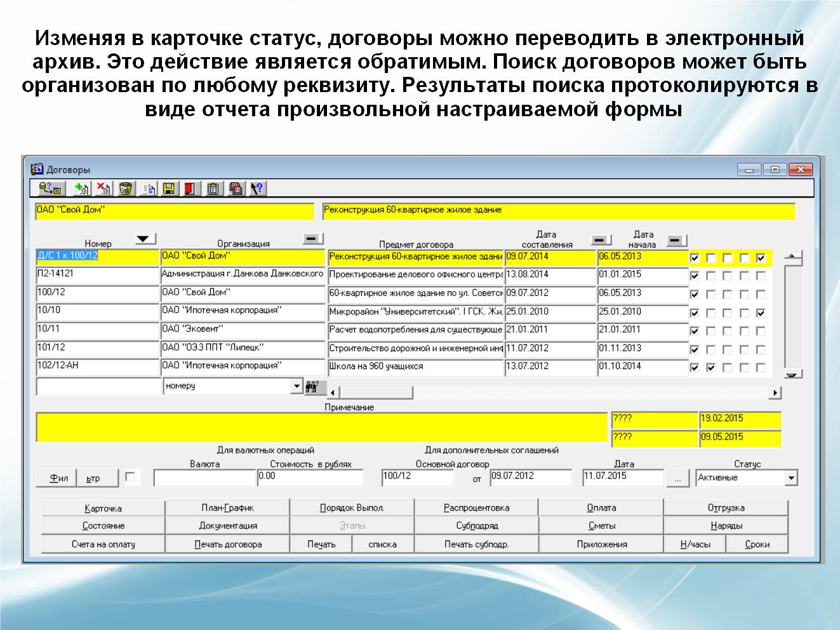Click the Сметы button

pos(601,526)
